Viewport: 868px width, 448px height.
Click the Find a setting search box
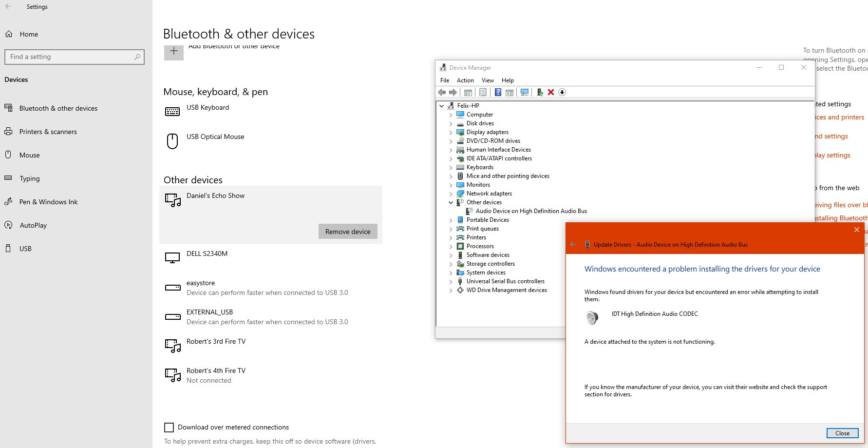click(x=75, y=57)
